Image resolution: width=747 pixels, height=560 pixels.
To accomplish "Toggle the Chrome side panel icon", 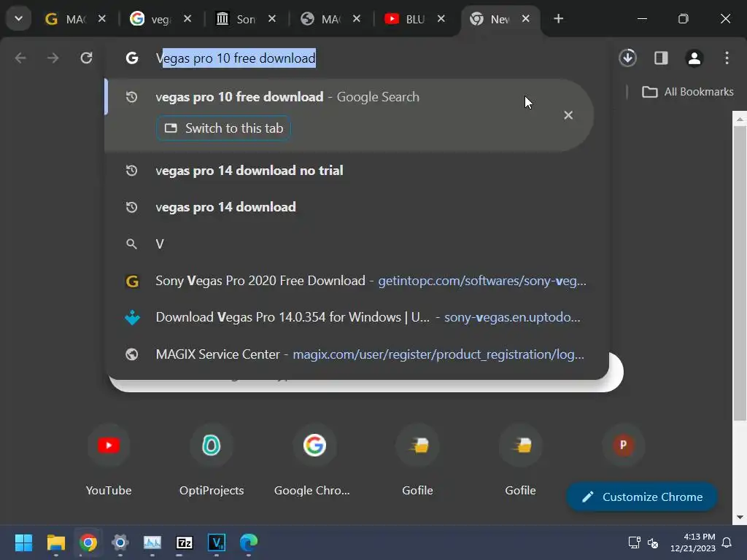I will (x=661, y=58).
